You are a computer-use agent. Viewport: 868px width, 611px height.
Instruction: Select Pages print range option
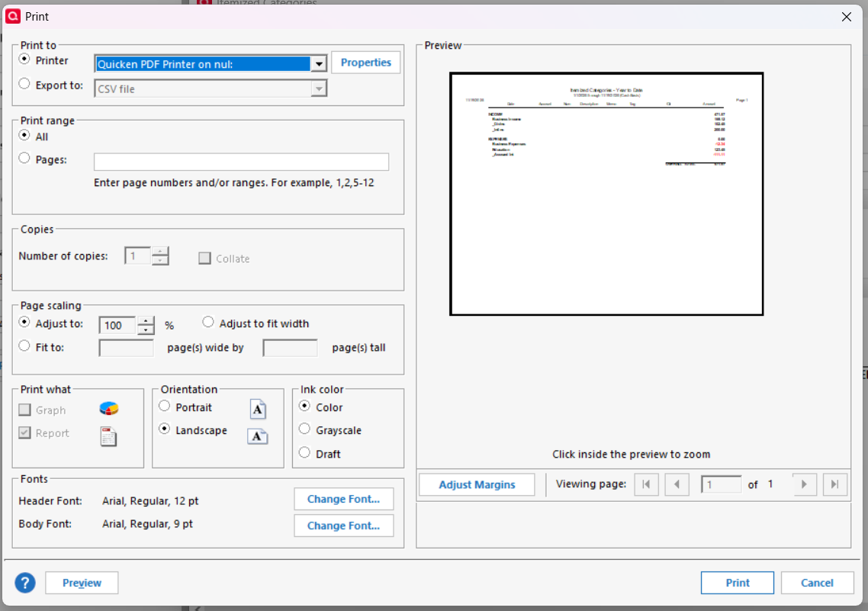point(24,159)
